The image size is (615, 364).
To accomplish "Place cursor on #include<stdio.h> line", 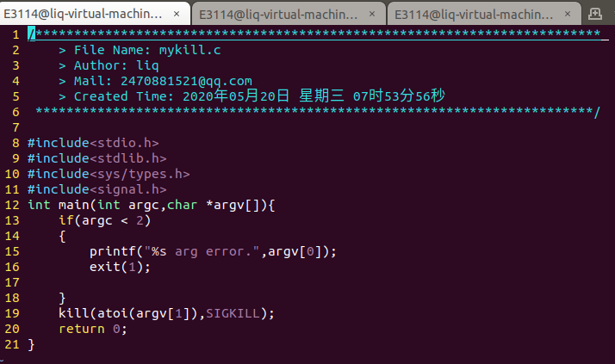I will (93, 143).
